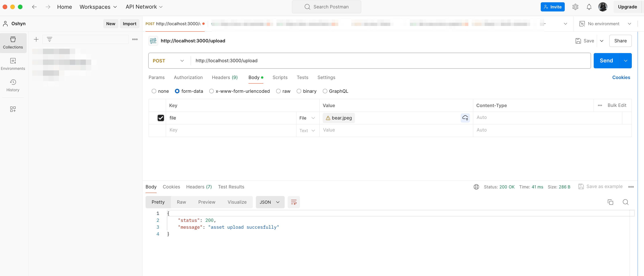Screen dimensions: 644x276
Task: Open the settings gear icon
Action: 575,7
